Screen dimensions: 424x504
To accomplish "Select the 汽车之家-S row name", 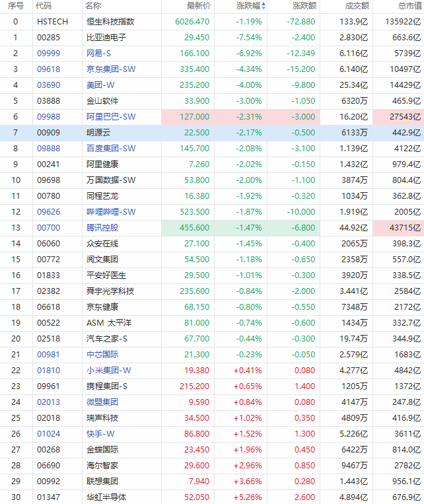I will point(107,339).
